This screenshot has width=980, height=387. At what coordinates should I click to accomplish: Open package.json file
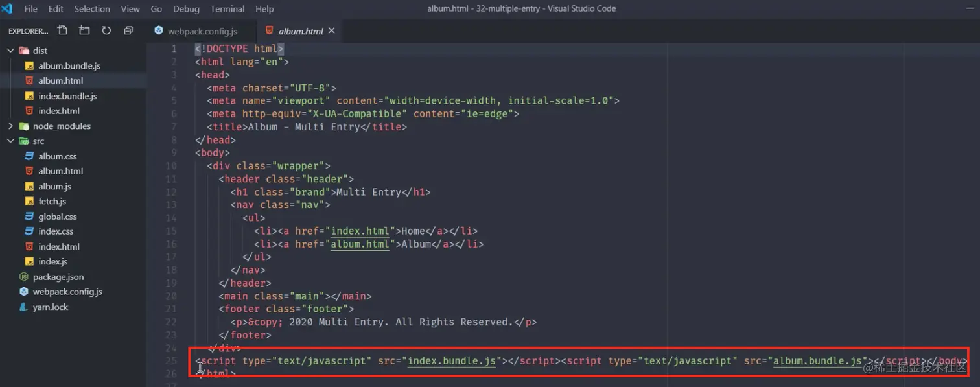(x=58, y=277)
